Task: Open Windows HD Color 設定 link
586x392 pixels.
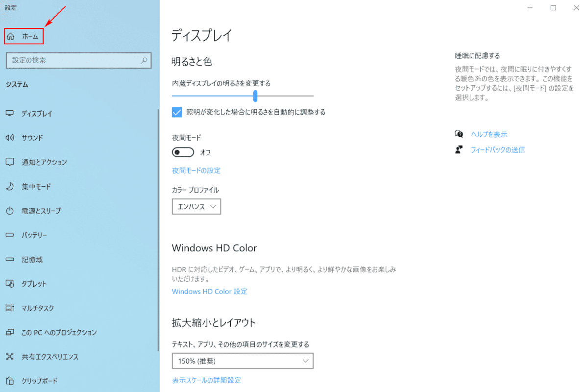Action: pos(210,292)
